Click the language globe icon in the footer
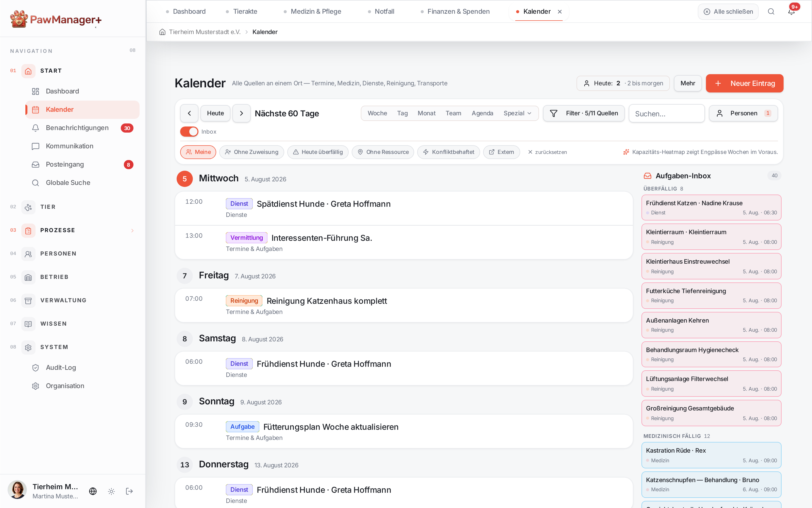The width and height of the screenshot is (812, 508). (x=93, y=491)
